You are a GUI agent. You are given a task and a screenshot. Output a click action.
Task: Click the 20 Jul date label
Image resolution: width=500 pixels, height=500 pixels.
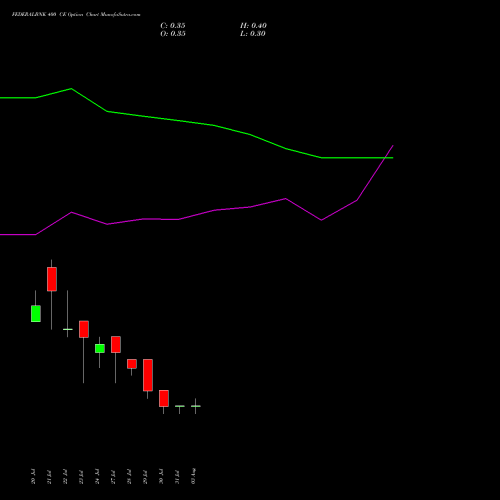coord(33,476)
